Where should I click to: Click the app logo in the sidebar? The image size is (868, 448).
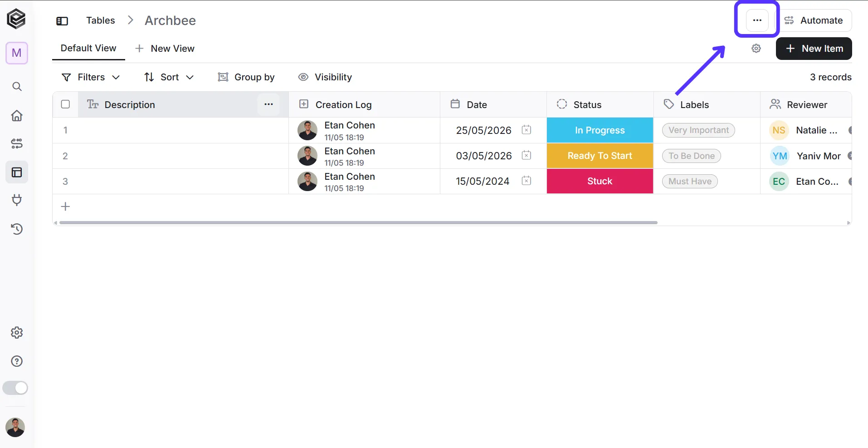pyautogui.click(x=16, y=19)
